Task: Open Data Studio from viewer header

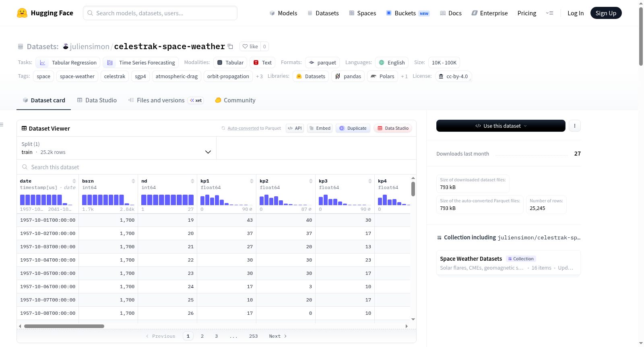Action: coord(393,128)
